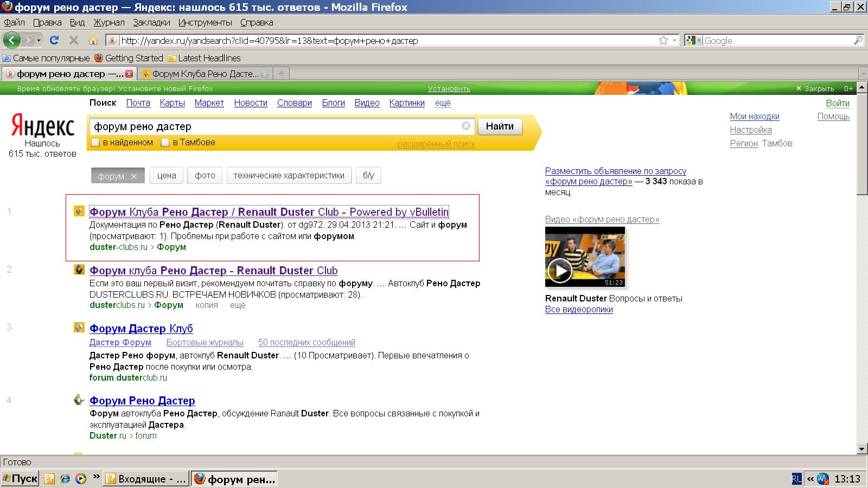Expand the 'ещё' services link
The image size is (868, 488).
point(443,103)
